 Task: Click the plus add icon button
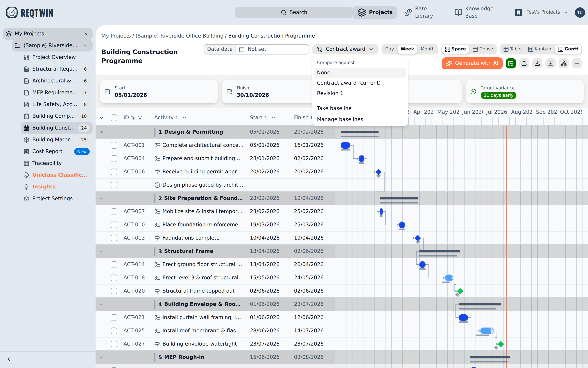pos(577,63)
